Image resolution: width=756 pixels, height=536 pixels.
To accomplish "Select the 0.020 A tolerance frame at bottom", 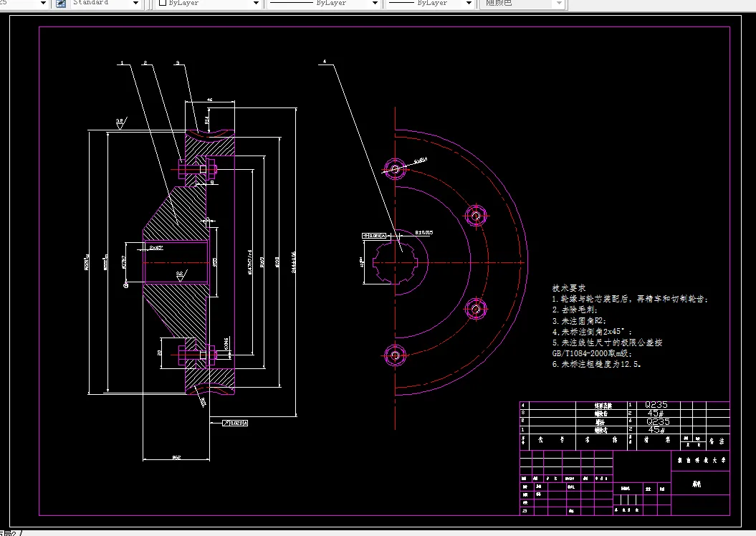I will click(235, 423).
